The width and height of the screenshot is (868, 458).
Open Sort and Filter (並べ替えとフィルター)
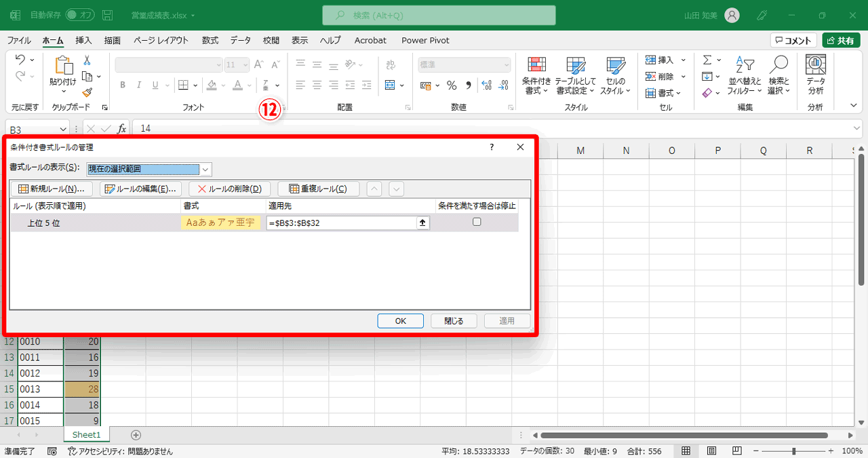click(745, 75)
